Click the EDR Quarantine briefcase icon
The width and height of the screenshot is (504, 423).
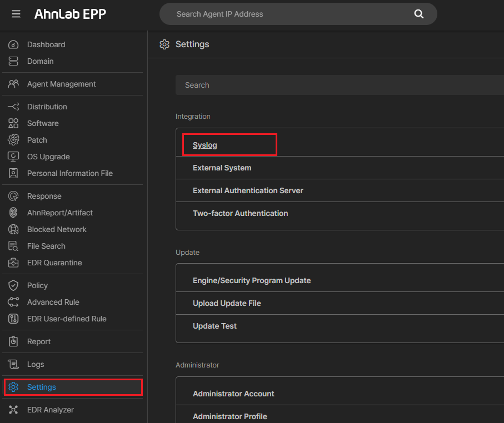pos(13,263)
